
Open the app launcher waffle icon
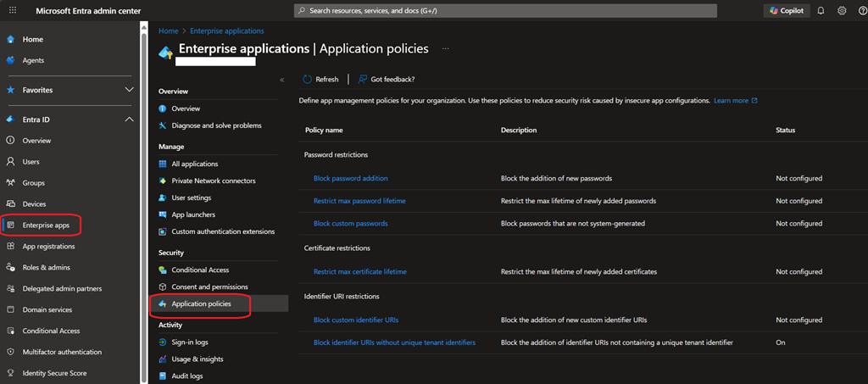[13, 10]
